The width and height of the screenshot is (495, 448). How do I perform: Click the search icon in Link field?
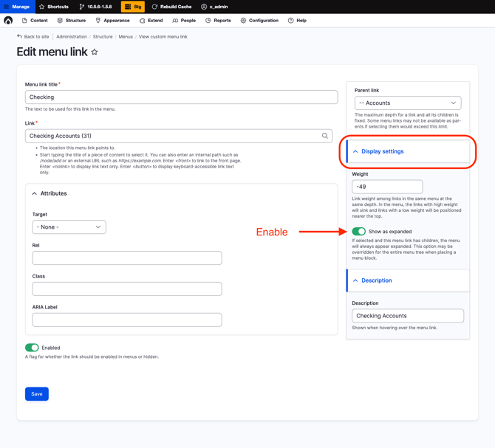click(324, 136)
